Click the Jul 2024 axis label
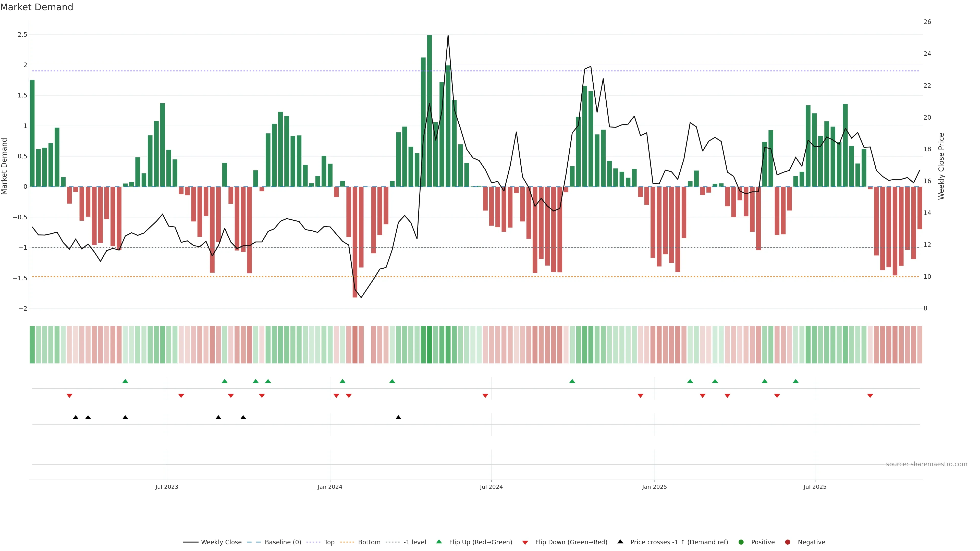The width and height of the screenshot is (980, 551). click(491, 487)
